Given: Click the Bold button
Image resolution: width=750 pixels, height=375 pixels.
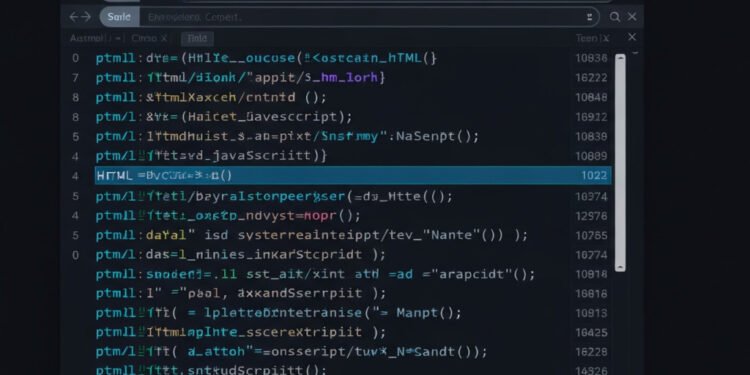Looking at the screenshot, I should (197, 39).
